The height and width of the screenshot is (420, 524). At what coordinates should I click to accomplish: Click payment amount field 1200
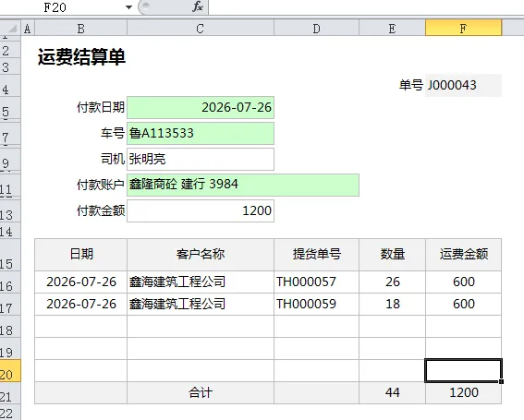point(201,210)
